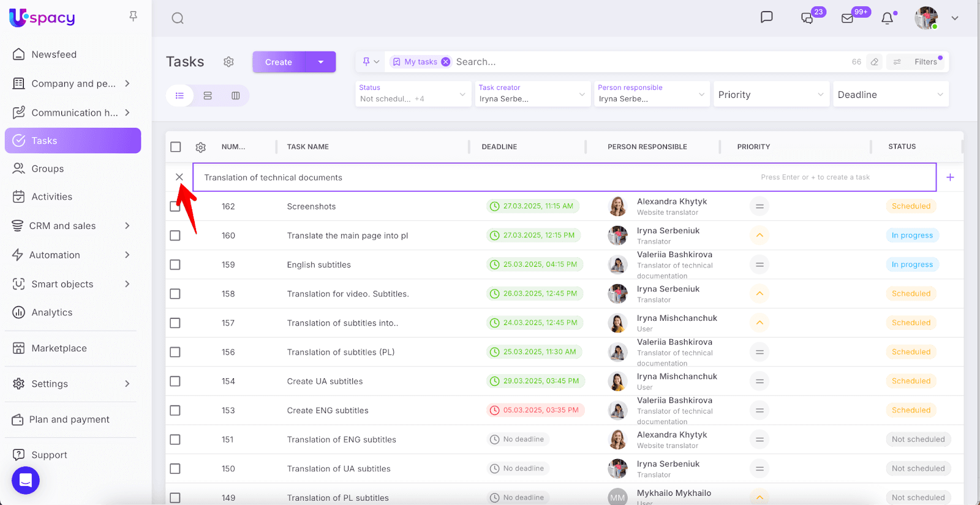Switch to kanban board view icon
This screenshot has height=505, width=980.
click(236, 95)
